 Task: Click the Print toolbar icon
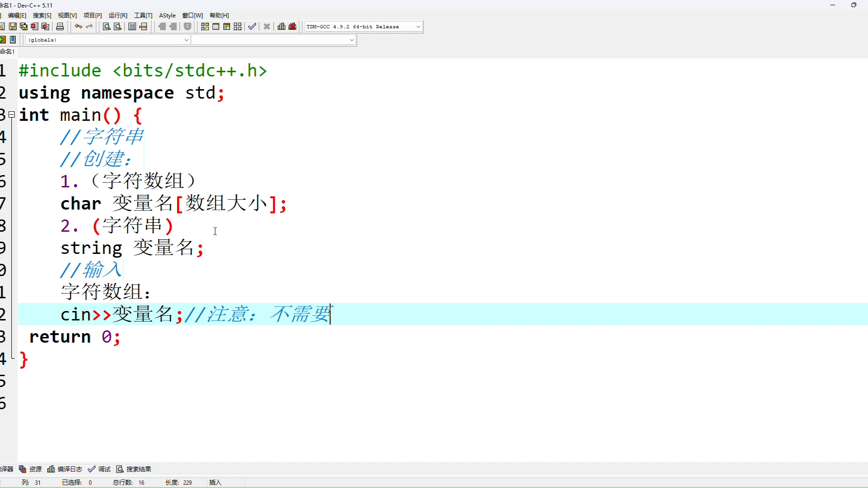click(x=60, y=26)
